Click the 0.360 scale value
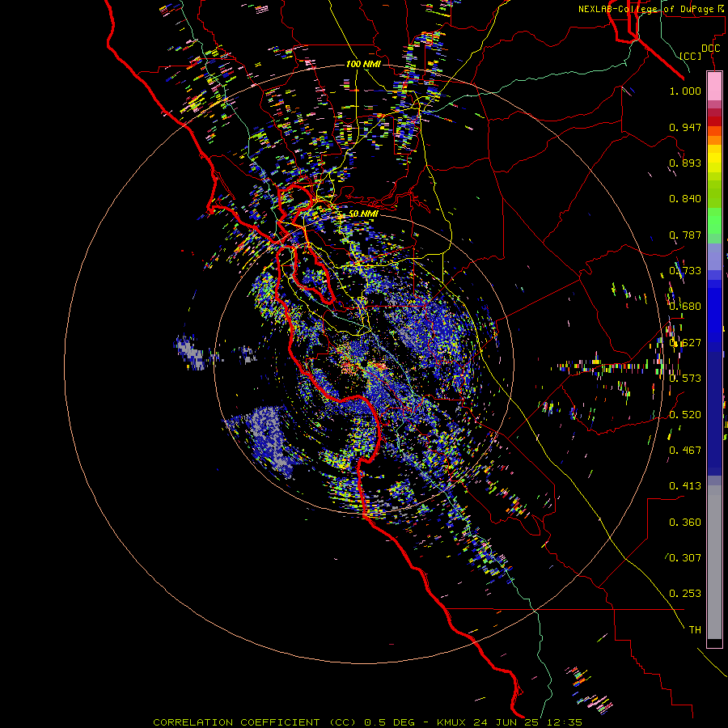Image resolution: width=728 pixels, height=728 pixels. (x=685, y=523)
